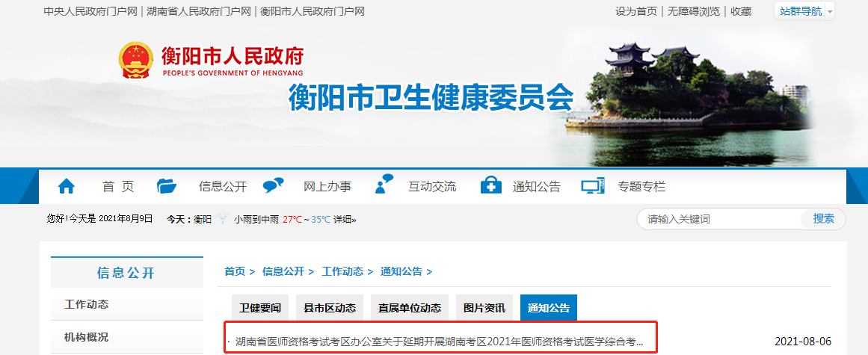
Task: Open the 站群导航 menu
Action: tap(801, 12)
